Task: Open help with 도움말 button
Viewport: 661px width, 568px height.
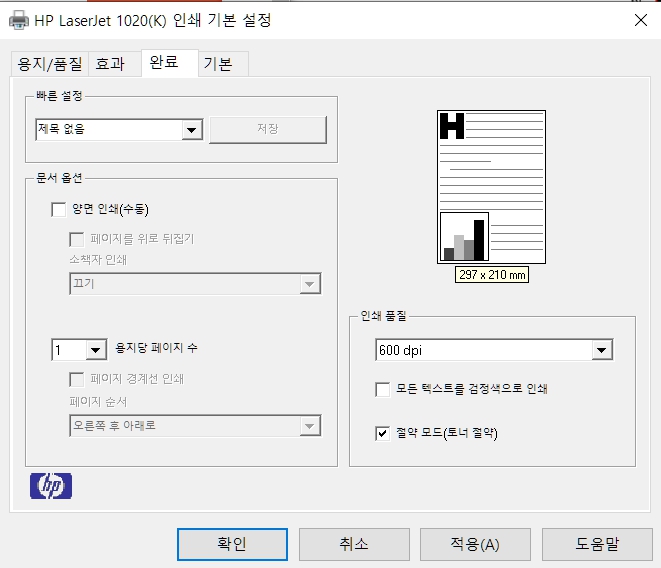Action: [597, 544]
